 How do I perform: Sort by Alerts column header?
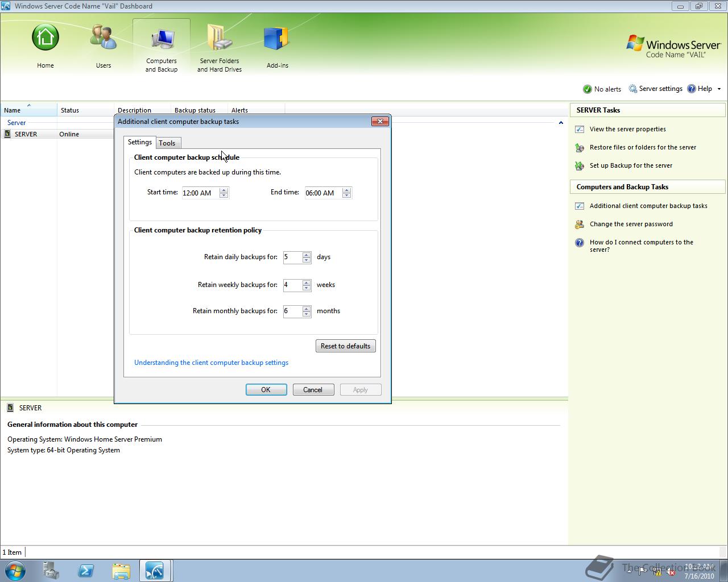[x=256, y=110]
